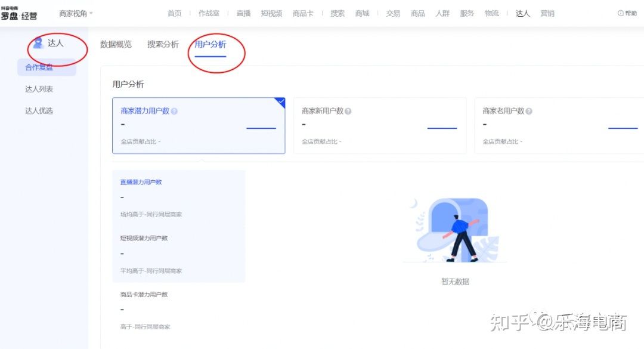The height and width of the screenshot is (349, 644).
Task: Expand the 短视频潜力用户数 panel entry
Action: (143, 237)
